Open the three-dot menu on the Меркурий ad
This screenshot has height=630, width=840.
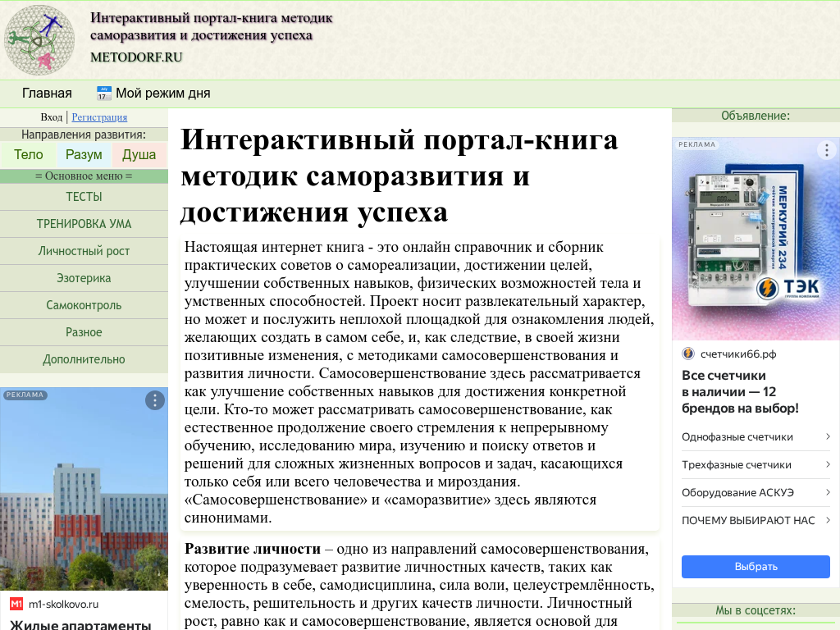click(x=826, y=149)
